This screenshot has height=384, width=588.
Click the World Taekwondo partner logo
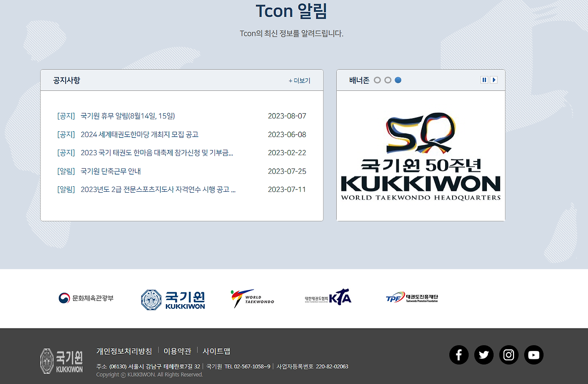click(x=252, y=298)
